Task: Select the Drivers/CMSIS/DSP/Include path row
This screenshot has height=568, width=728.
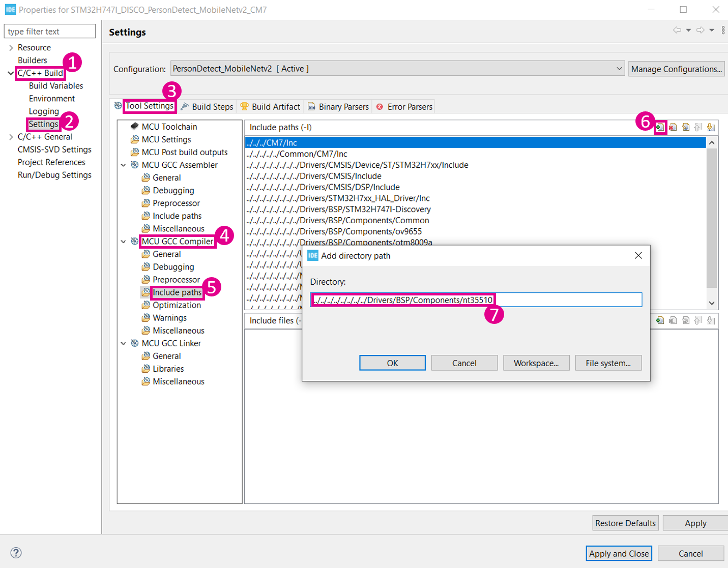Action: coord(475,187)
